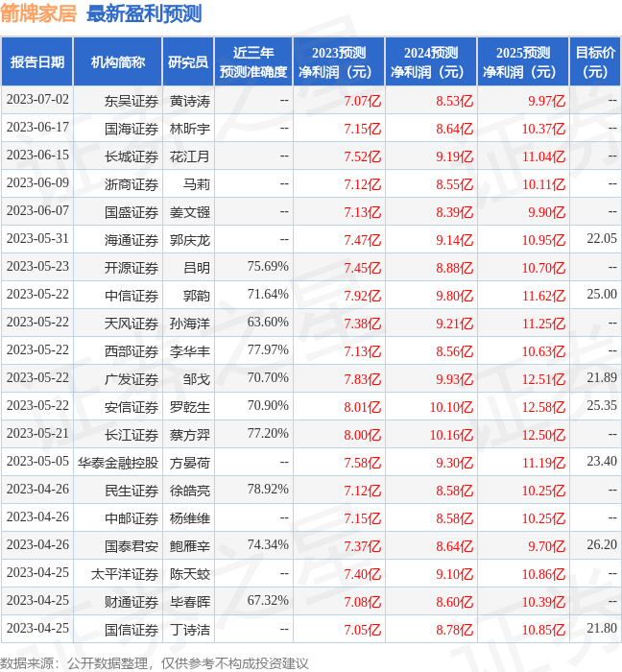Click the 研究员 column header

[188, 62]
